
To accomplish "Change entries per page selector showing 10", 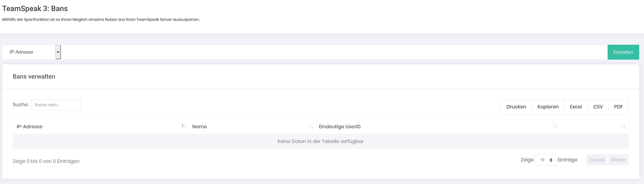I will click(x=545, y=160).
